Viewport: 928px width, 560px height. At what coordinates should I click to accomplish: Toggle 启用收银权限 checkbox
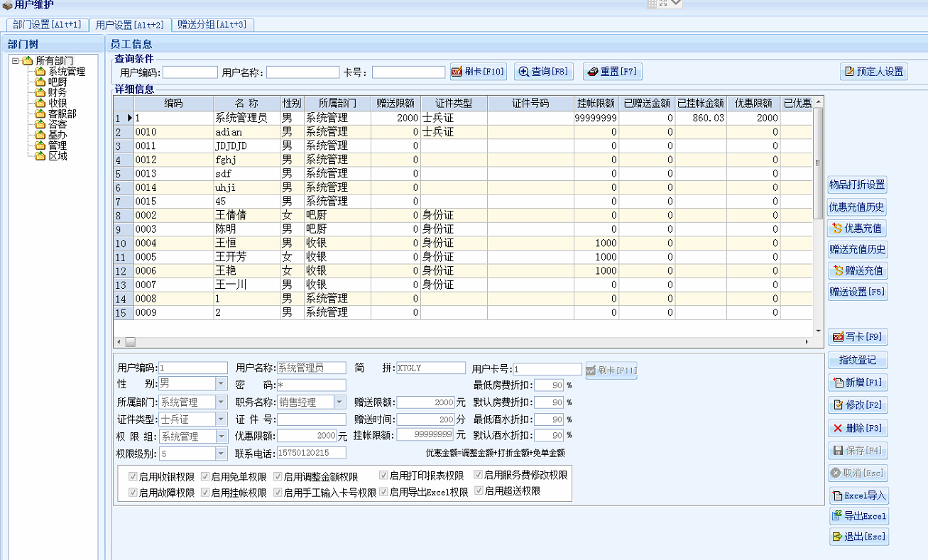[x=133, y=476]
